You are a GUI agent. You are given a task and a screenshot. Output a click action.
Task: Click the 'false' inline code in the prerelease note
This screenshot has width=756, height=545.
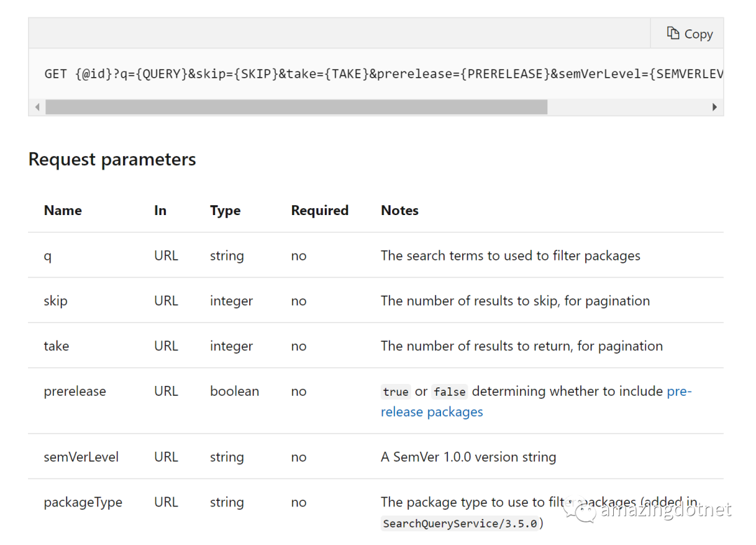pos(449,392)
